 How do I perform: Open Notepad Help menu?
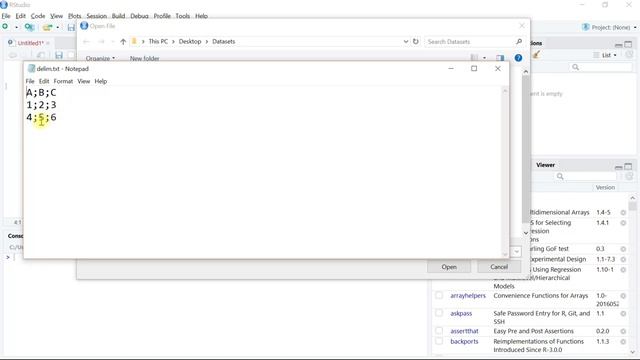[x=101, y=81]
